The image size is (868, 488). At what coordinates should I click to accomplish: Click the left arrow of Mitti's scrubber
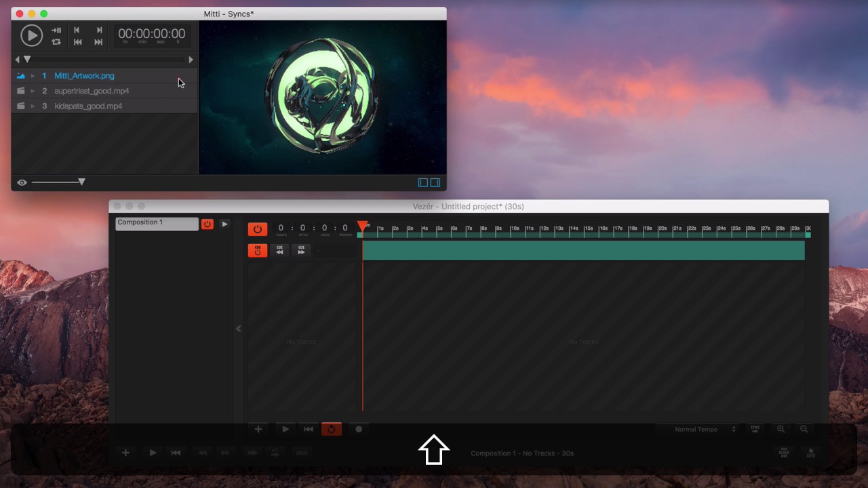click(x=18, y=60)
